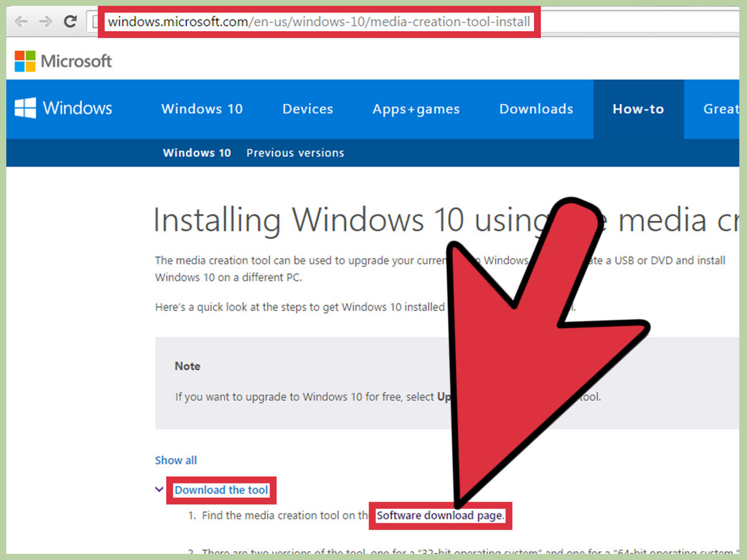This screenshot has height=560, width=747.
Task: Collapse the Download the tool chevron
Action: [159, 490]
